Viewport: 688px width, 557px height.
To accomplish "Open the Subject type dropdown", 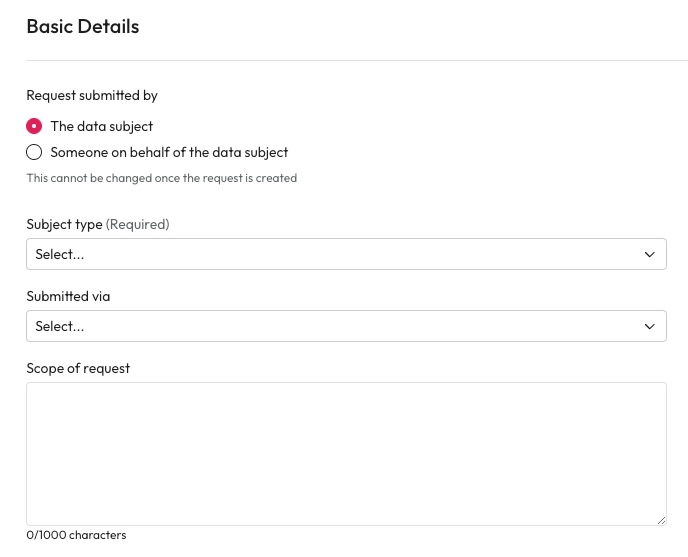I will click(x=346, y=254).
